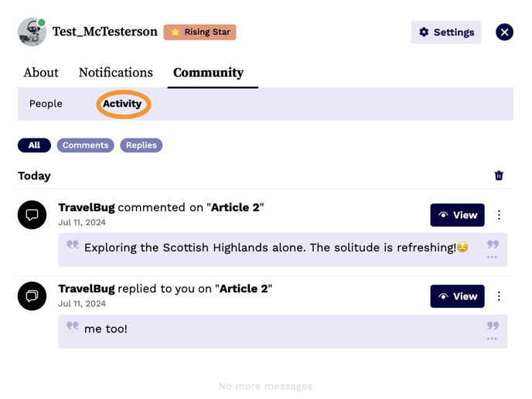Screen dimensions: 532x399
Task: Open Settings with the gear button
Action: (446, 32)
